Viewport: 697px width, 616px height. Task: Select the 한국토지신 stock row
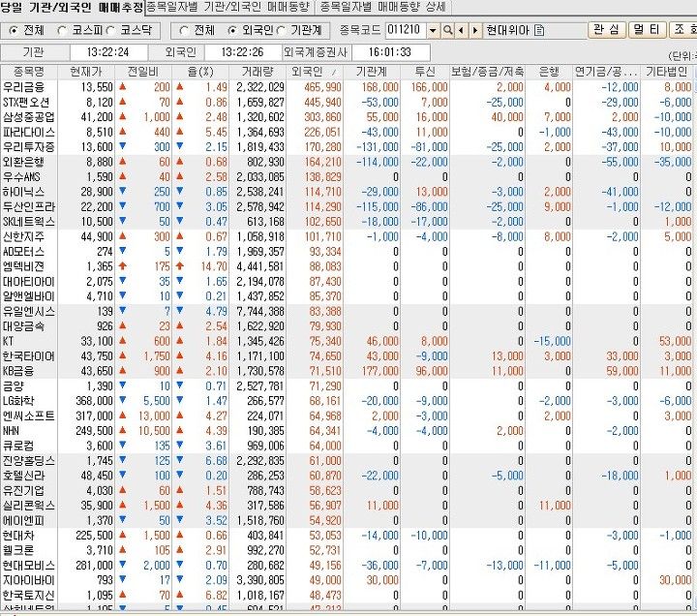pyautogui.click(x=347, y=595)
